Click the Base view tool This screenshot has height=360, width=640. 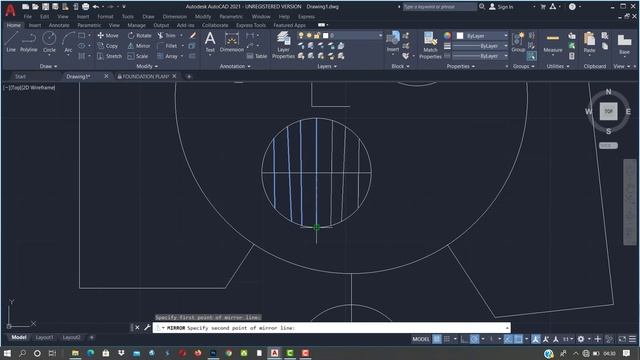click(624, 44)
